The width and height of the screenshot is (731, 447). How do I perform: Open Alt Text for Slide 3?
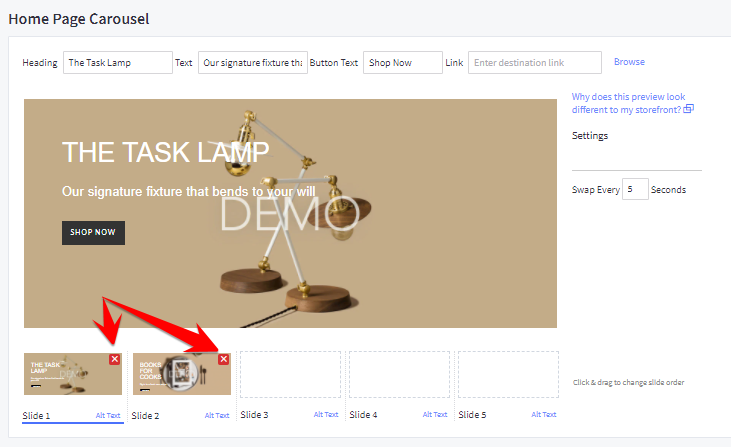tap(326, 414)
